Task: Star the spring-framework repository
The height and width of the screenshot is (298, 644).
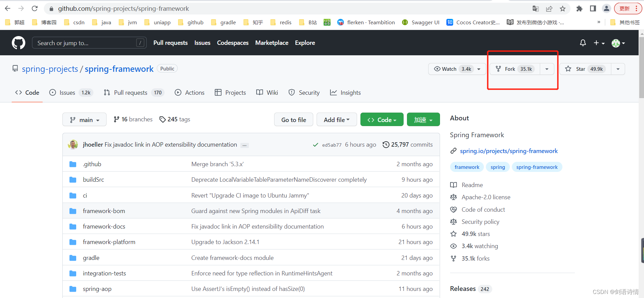Action: pyautogui.click(x=585, y=69)
